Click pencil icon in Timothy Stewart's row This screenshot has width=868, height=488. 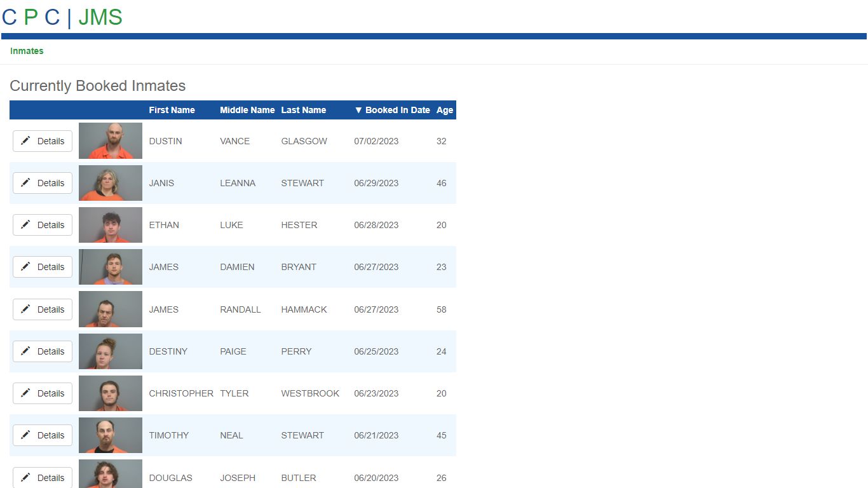25,435
